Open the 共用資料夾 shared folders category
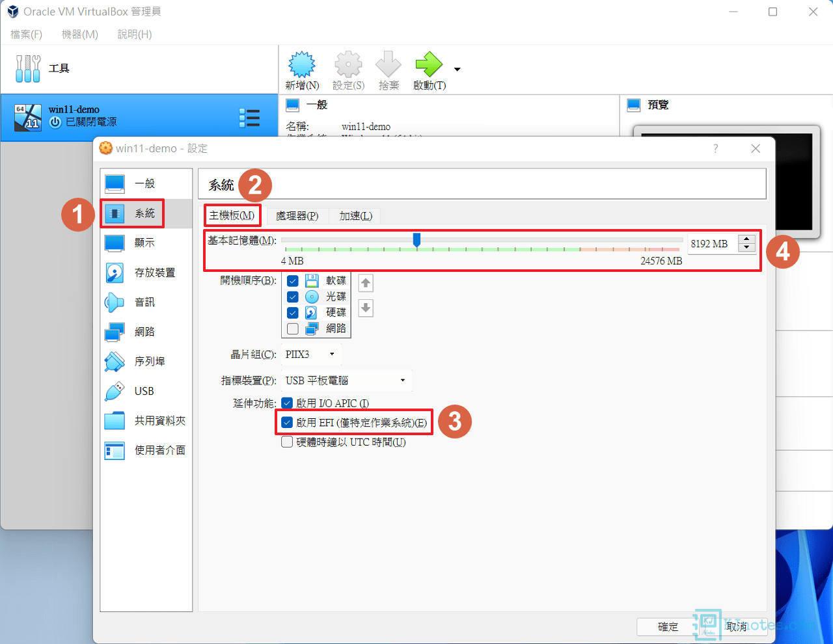The height and width of the screenshot is (644, 833). 146,421
